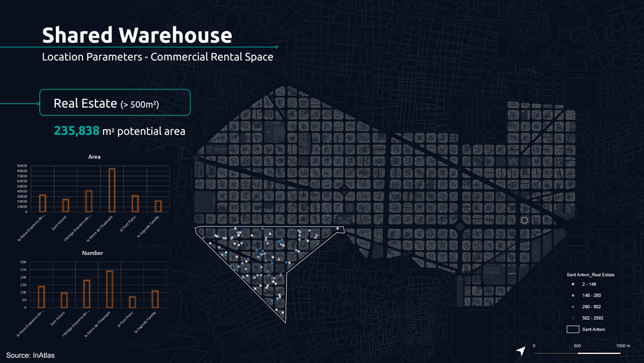Click the Shared Warehouse title
The image size is (644, 363).
tap(137, 35)
